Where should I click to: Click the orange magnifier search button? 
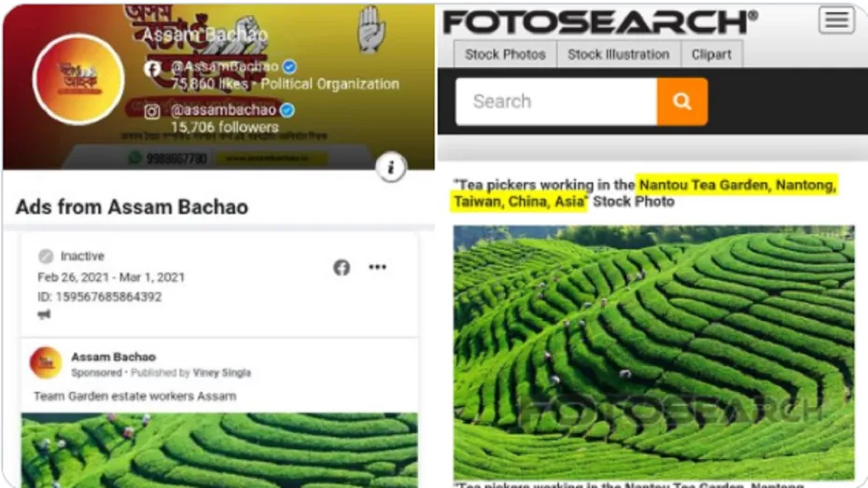click(x=682, y=102)
